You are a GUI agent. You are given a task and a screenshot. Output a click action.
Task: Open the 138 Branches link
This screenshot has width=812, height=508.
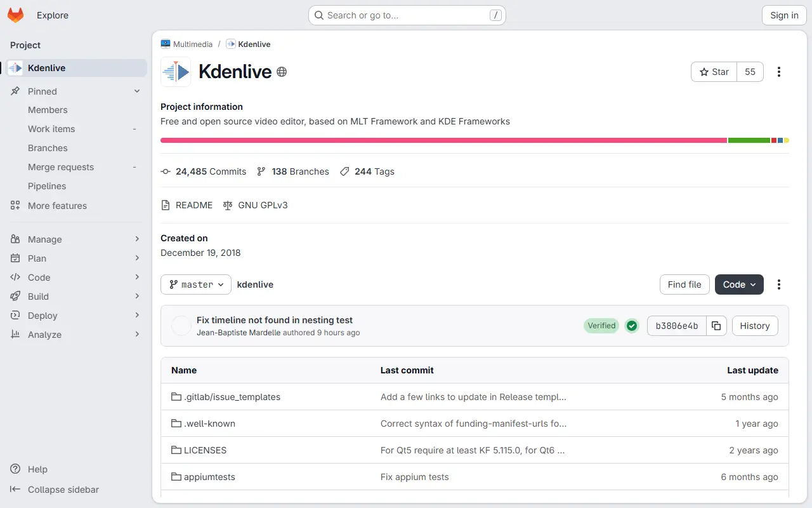293,171
